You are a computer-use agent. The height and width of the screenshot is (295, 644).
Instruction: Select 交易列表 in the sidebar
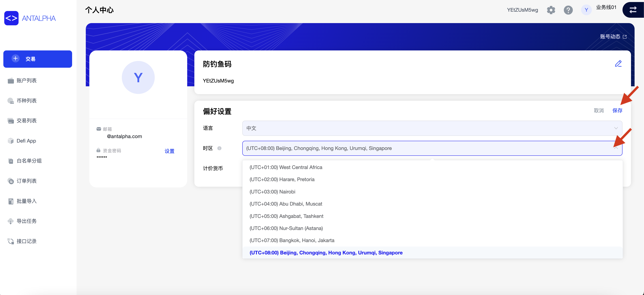[x=26, y=121]
